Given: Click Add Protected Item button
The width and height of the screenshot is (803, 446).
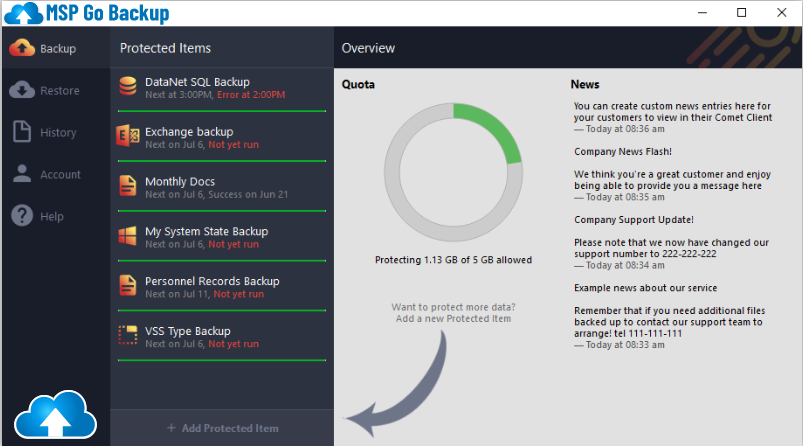Looking at the screenshot, I should click(222, 428).
